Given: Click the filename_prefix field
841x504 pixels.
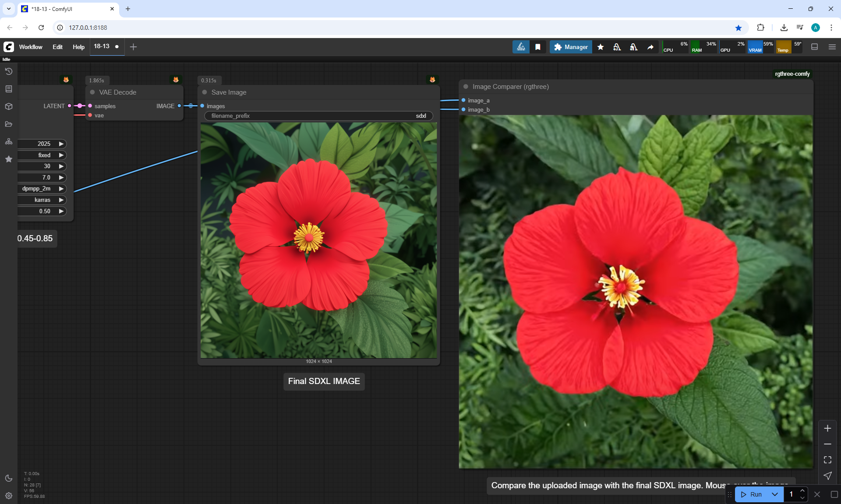Looking at the screenshot, I should (318, 116).
